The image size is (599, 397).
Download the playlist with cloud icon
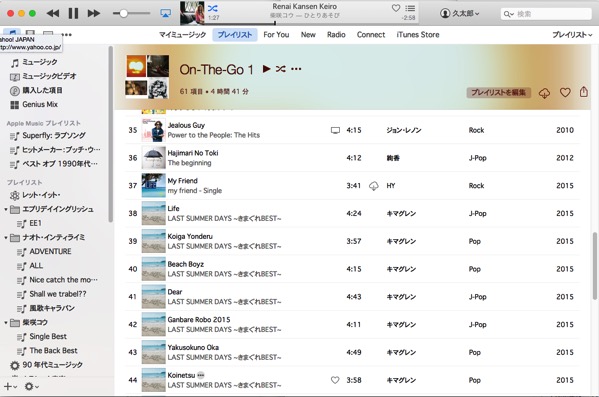[544, 93]
